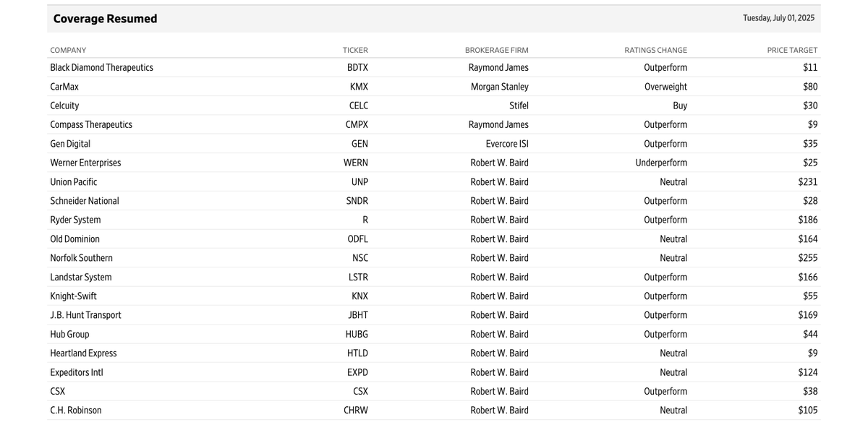The width and height of the screenshot is (868, 425).
Task: Select C.H. Robinson company name
Action: coord(75,411)
